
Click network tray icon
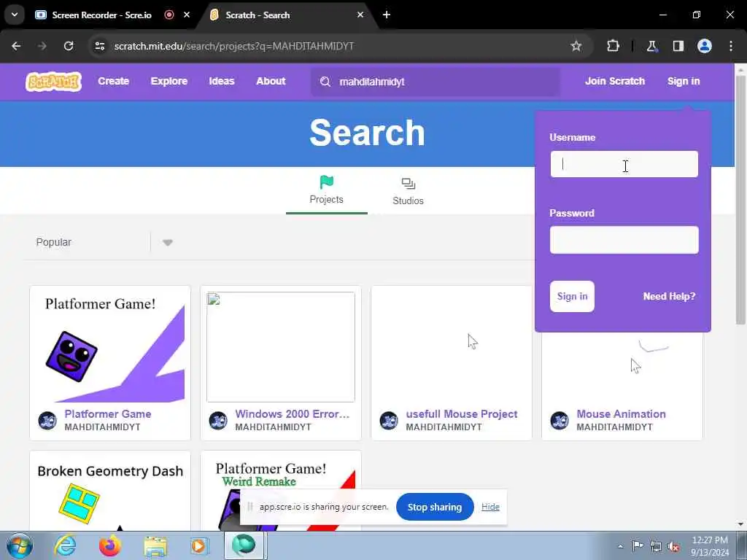[656, 546]
